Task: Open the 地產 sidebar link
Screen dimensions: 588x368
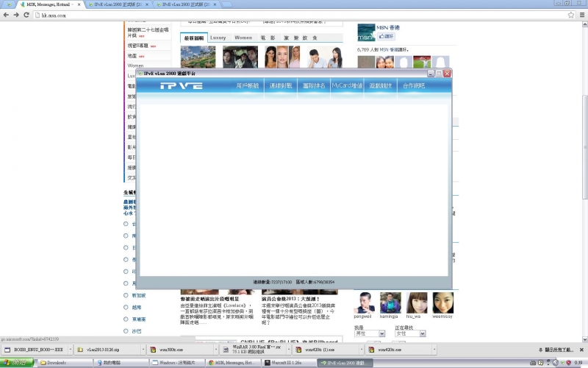Action: pos(132,56)
